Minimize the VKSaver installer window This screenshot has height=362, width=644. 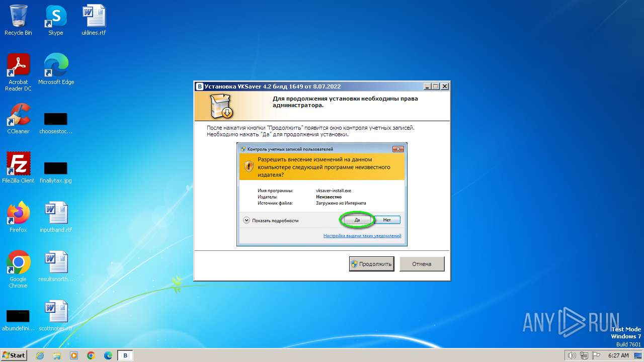pyautogui.click(x=427, y=86)
